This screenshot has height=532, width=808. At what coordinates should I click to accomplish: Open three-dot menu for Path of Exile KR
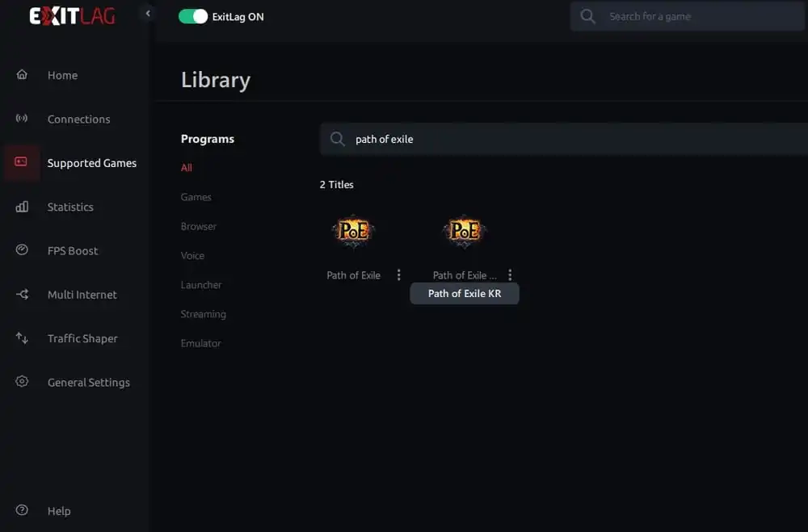tap(510, 275)
